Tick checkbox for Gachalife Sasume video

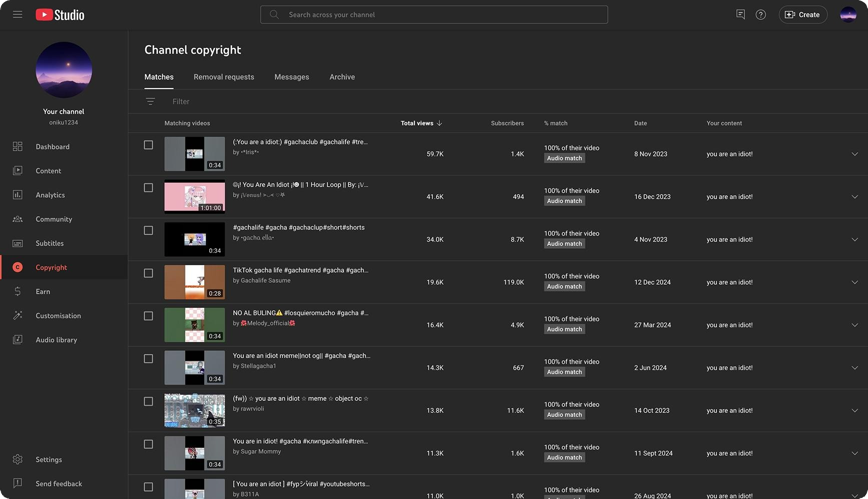(x=149, y=273)
